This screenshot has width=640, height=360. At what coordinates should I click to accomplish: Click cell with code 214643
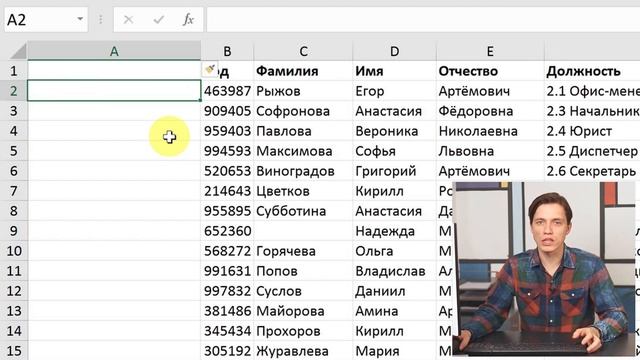(x=227, y=191)
